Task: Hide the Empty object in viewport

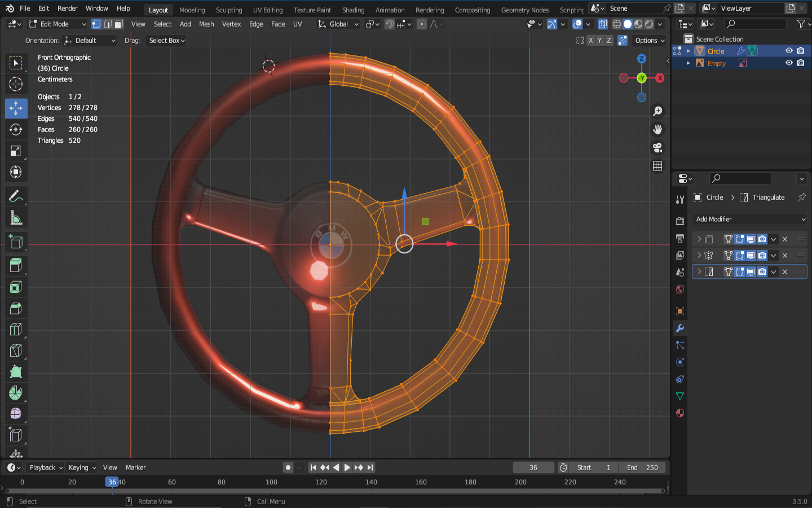Action: pyautogui.click(x=789, y=63)
